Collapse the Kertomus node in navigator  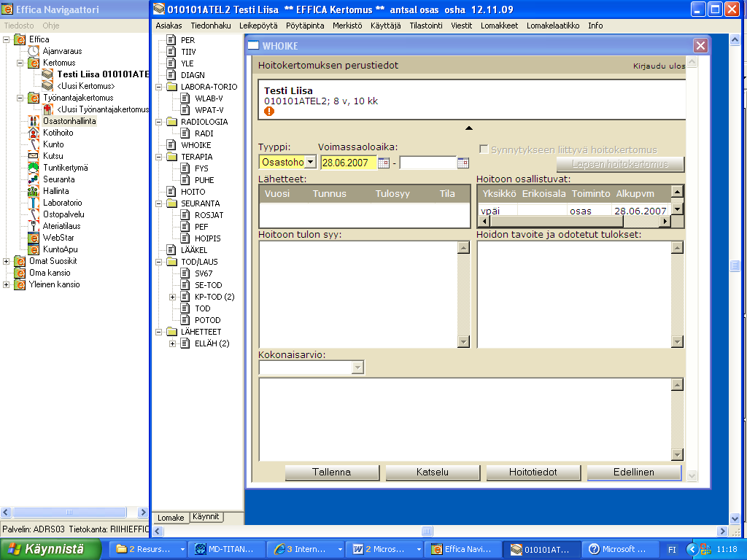click(20, 63)
